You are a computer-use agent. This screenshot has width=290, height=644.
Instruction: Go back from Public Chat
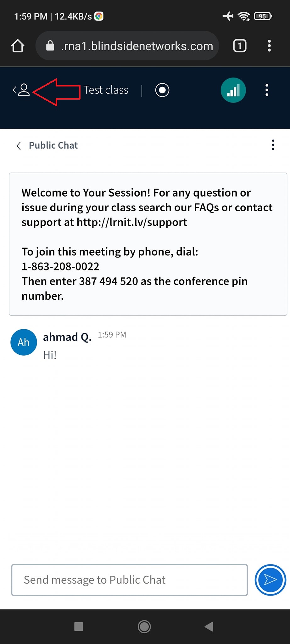coord(19,146)
